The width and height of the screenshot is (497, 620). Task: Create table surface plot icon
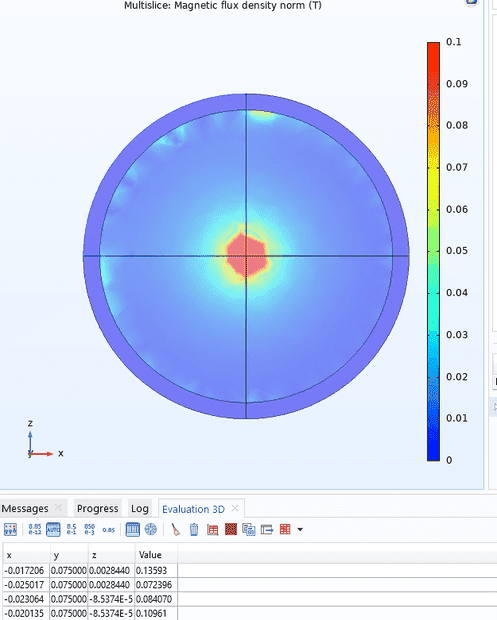[x=231, y=529]
